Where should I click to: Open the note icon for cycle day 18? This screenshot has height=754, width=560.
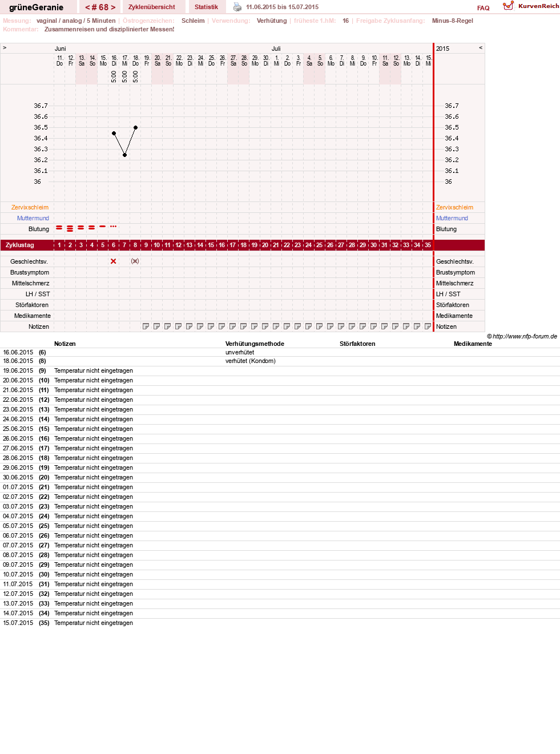click(244, 326)
